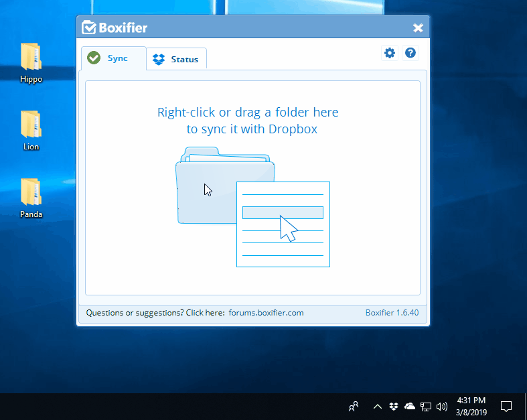Viewport: 527px width, 420px height.
Task: Open the Boxifier help question mark
Action: click(x=410, y=53)
